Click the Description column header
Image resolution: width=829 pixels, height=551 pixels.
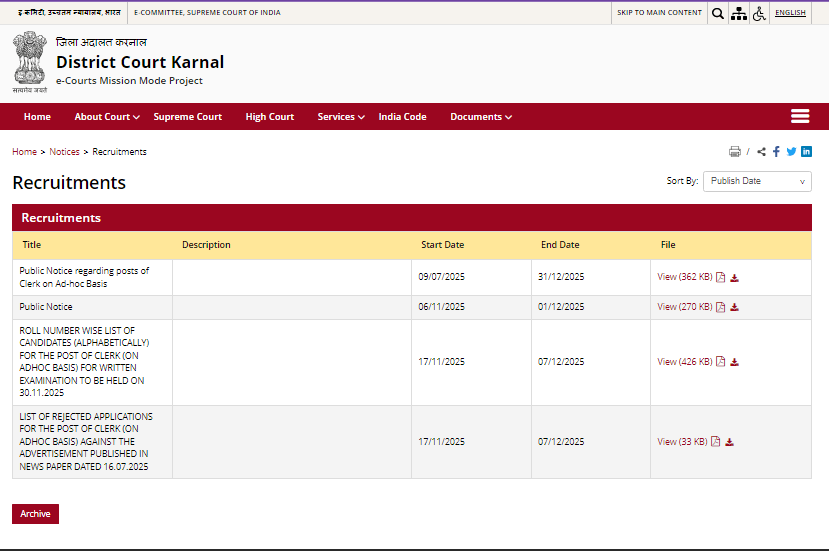point(206,245)
